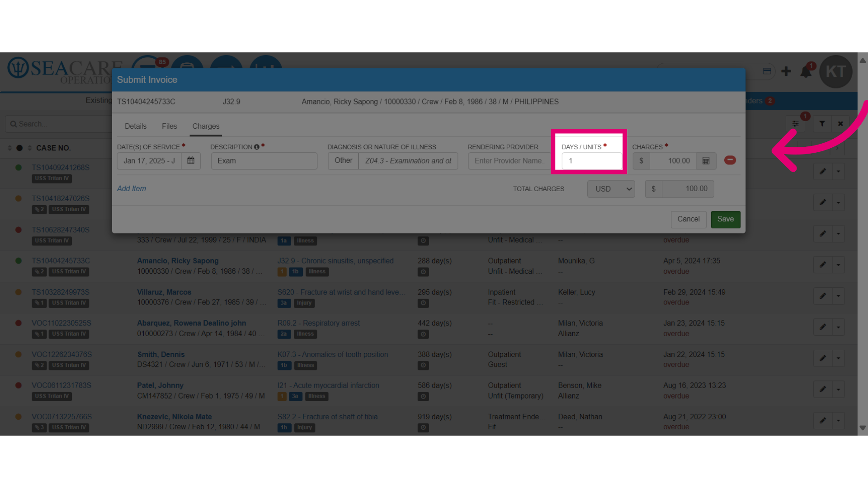Click the Other diagnosis type button
Screen dimensions: 868x488
(x=343, y=161)
